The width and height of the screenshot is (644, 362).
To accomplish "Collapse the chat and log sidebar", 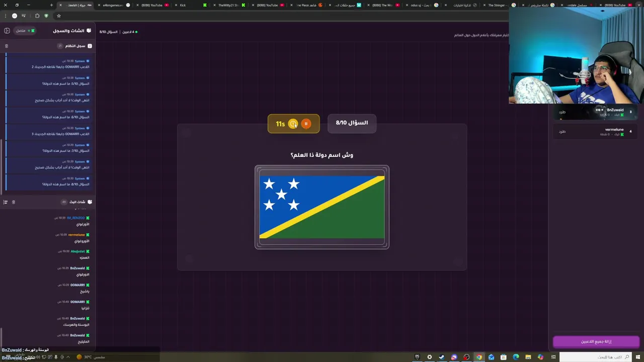I will (7, 31).
